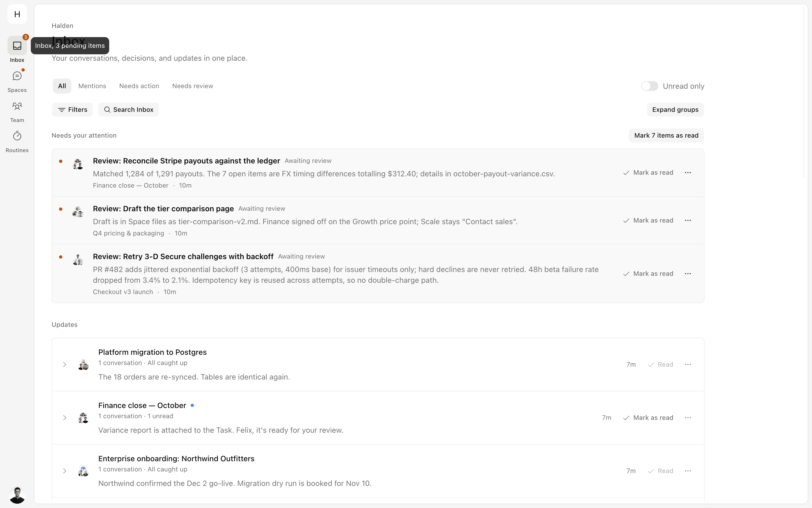Click the Search Inbox field

point(129,110)
